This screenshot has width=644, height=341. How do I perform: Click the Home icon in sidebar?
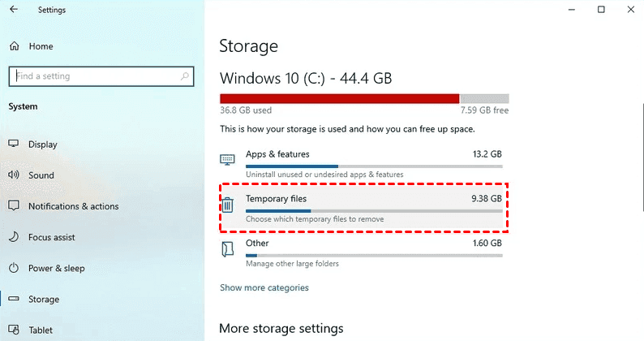(14, 47)
